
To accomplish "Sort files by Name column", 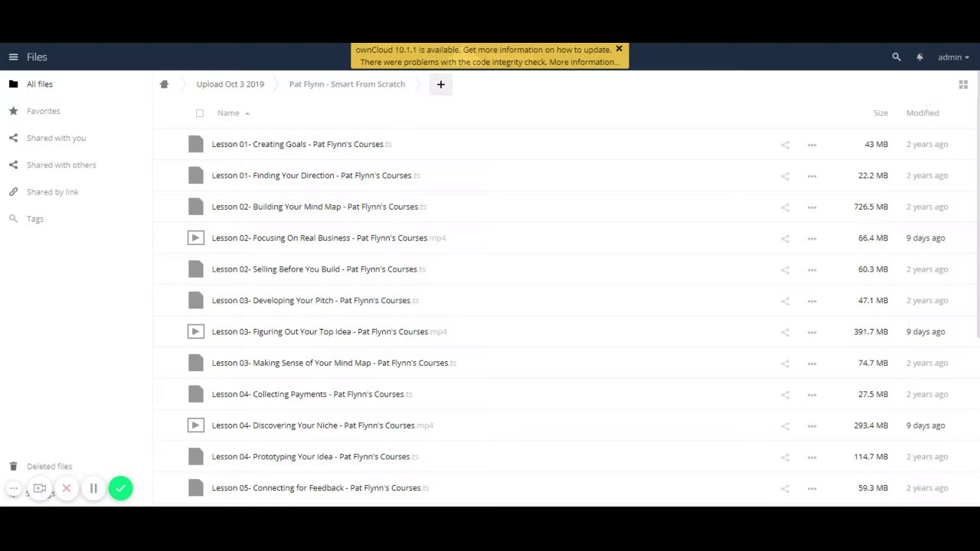I will [x=228, y=112].
